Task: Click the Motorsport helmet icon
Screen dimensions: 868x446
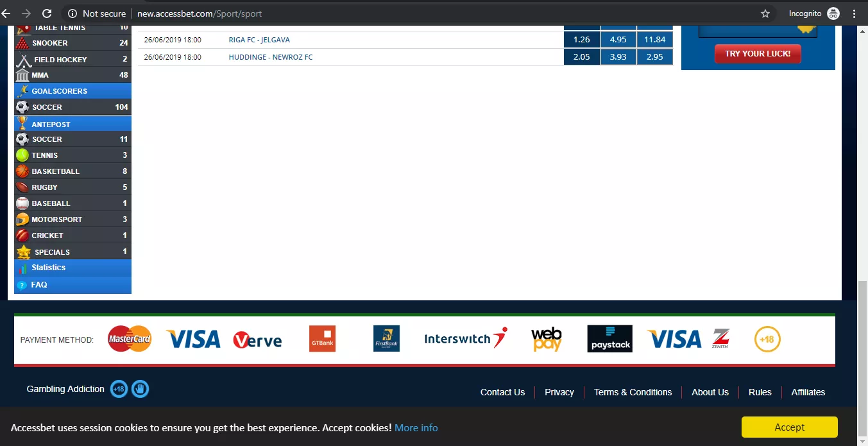Action: tap(22, 219)
